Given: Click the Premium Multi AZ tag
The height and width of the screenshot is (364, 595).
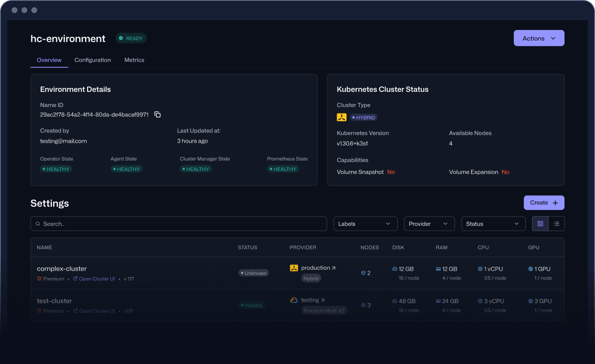Looking at the screenshot, I should [x=324, y=311].
